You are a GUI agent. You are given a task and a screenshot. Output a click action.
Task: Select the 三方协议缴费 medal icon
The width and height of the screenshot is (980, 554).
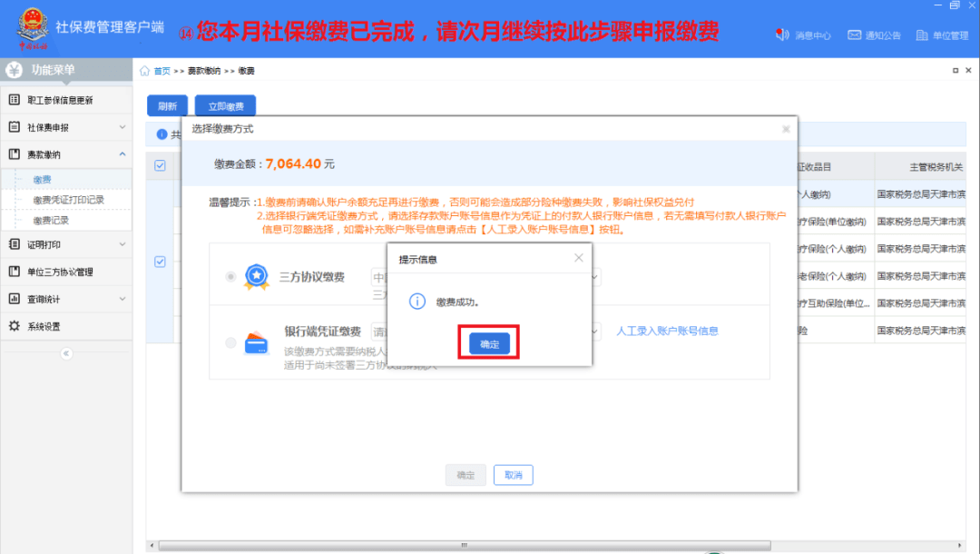[255, 275]
